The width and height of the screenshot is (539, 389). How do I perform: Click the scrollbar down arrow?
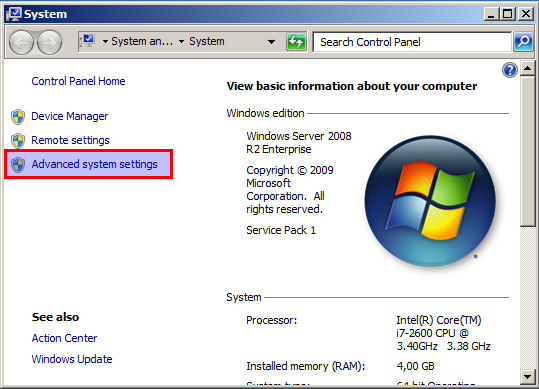tap(527, 377)
